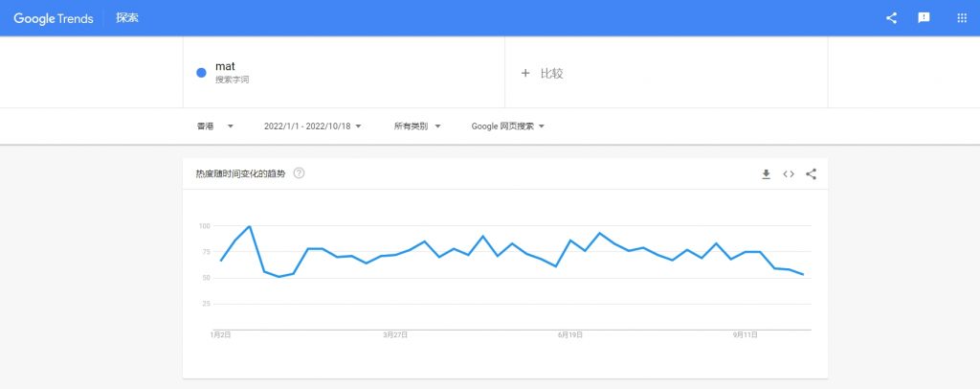Screen dimensions: 980x389
Task: Download the trend chart as CSV
Action: (x=766, y=174)
